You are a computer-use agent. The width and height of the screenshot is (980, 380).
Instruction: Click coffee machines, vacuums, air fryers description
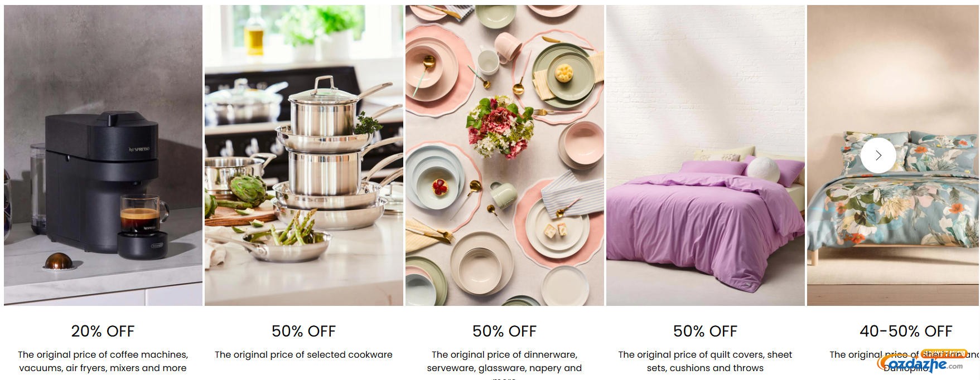[x=103, y=361]
